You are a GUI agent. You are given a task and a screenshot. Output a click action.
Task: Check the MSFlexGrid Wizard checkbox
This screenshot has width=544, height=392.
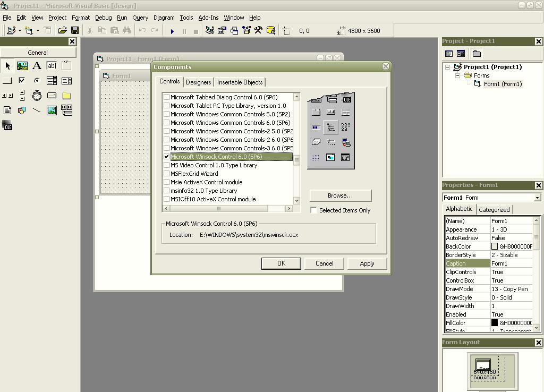coord(166,174)
